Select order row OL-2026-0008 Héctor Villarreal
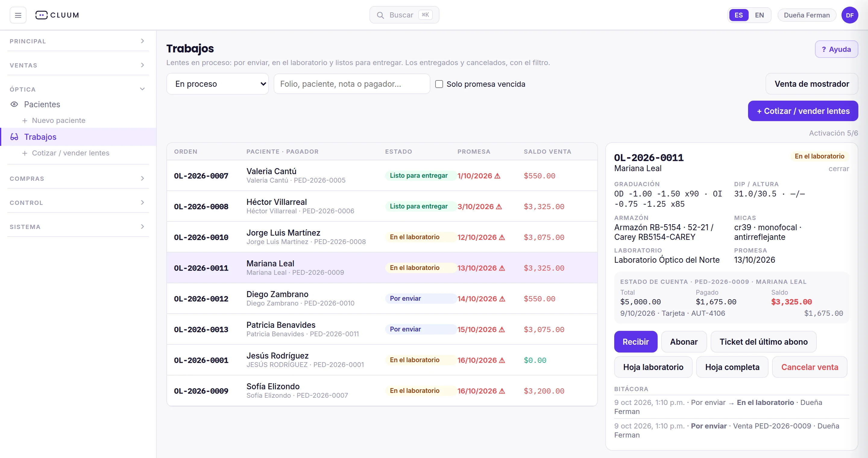 [382, 206]
